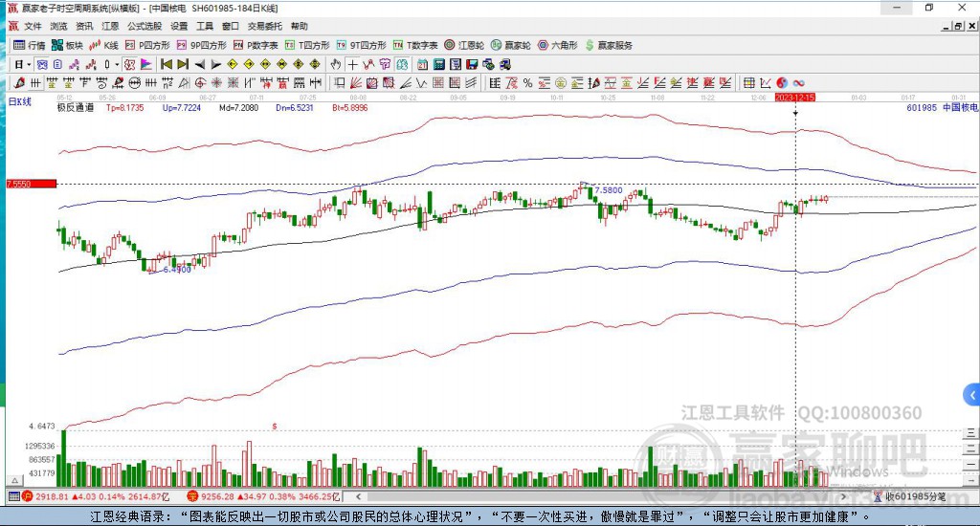Click the red floppy save icon

coord(472,64)
